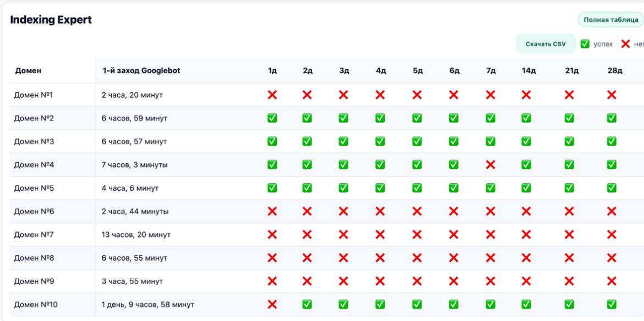Click the red нет legend cross
This screenshot has width=644, height=321.
[x=625, y=44]
